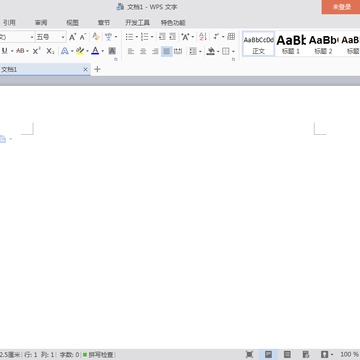Add a new document tab with plus

click(97, 69)
